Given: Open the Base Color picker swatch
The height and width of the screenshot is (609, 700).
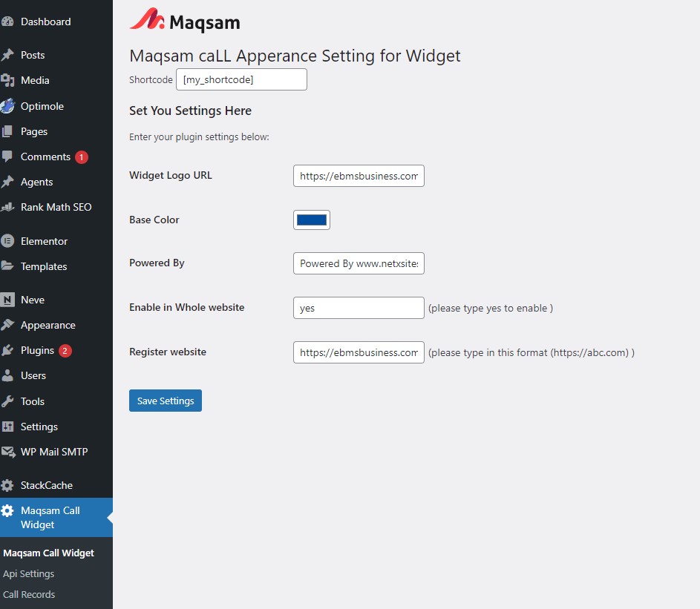Looking at the screenshot, I should 312,220.
